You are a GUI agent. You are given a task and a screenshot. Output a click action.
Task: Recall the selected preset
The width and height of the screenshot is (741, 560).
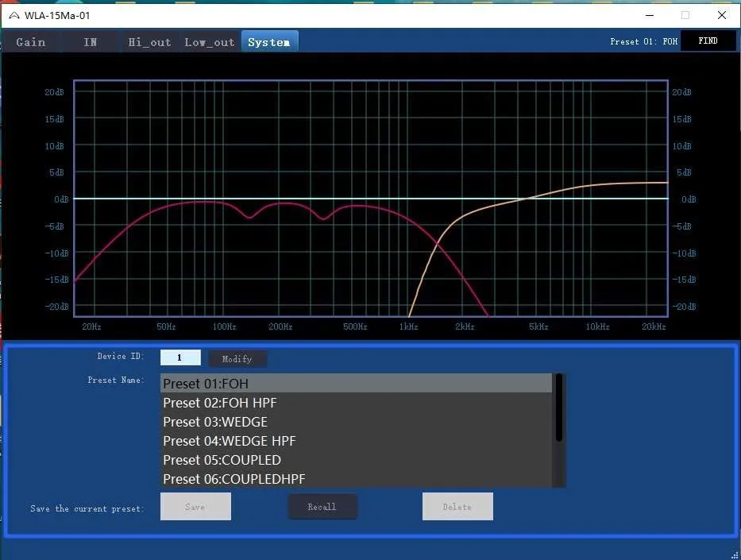[322, 507]
